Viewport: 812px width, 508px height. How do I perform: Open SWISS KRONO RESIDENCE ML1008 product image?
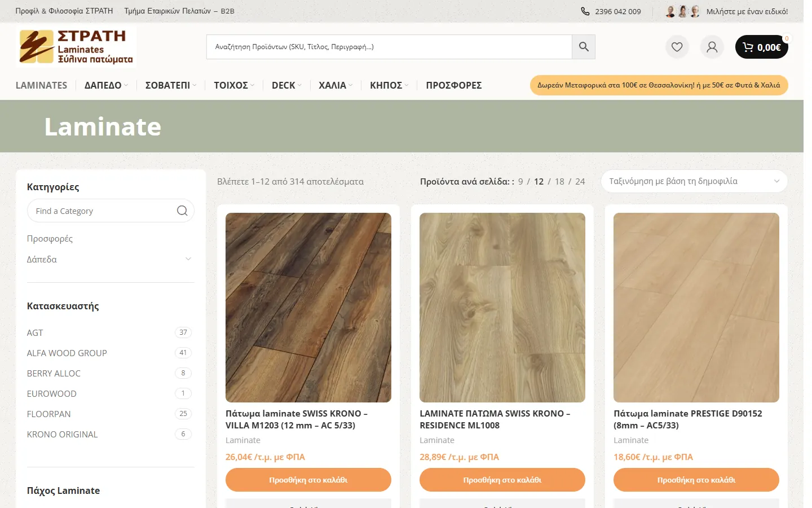pyautogui.click(x=502, y=308)
